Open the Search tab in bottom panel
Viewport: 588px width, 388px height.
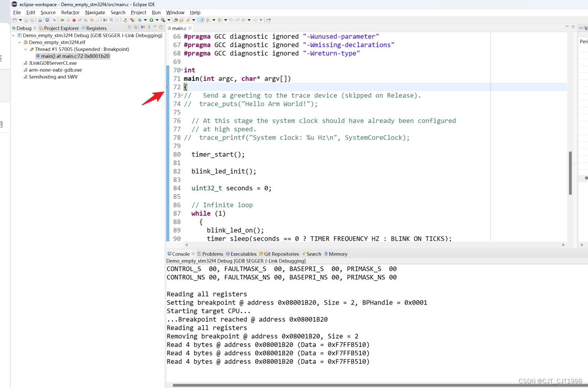[x=311, y=254]
